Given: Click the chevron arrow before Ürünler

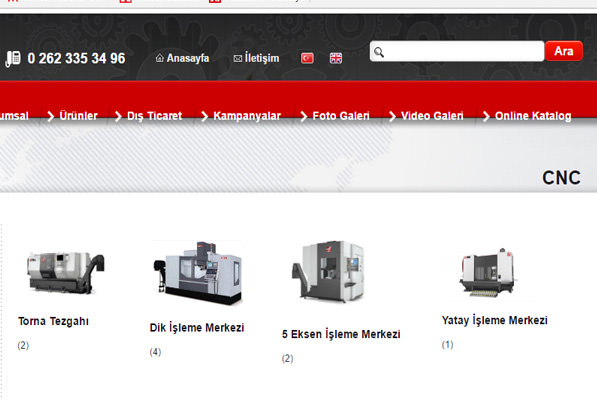Looking at the screenshot, I should [x=51, y=116].
